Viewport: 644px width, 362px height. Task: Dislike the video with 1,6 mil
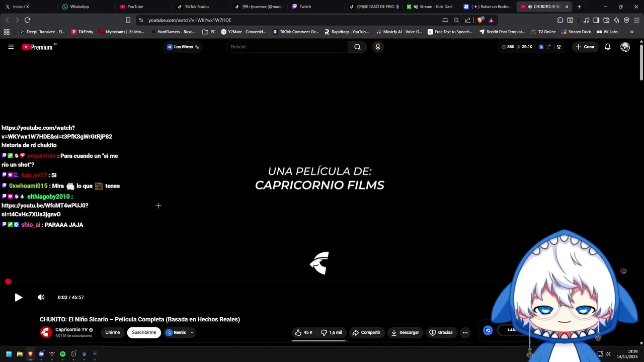332,332
